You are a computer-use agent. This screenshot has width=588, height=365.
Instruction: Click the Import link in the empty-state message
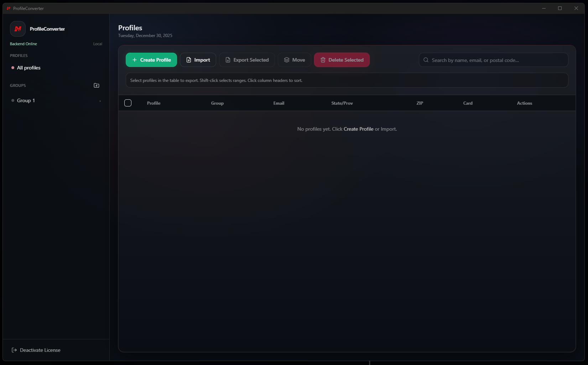pos(388,129)
